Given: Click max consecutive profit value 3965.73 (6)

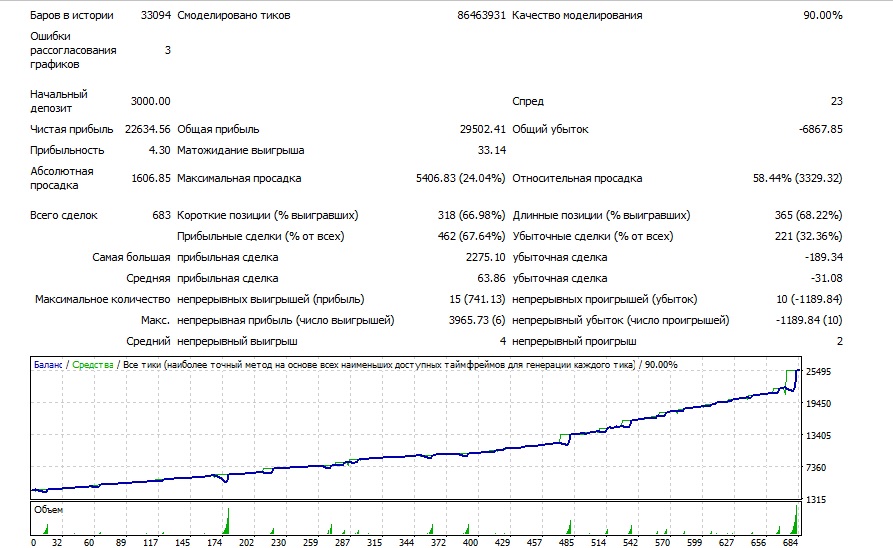Looking at the screenshot, I should point(477,320).
